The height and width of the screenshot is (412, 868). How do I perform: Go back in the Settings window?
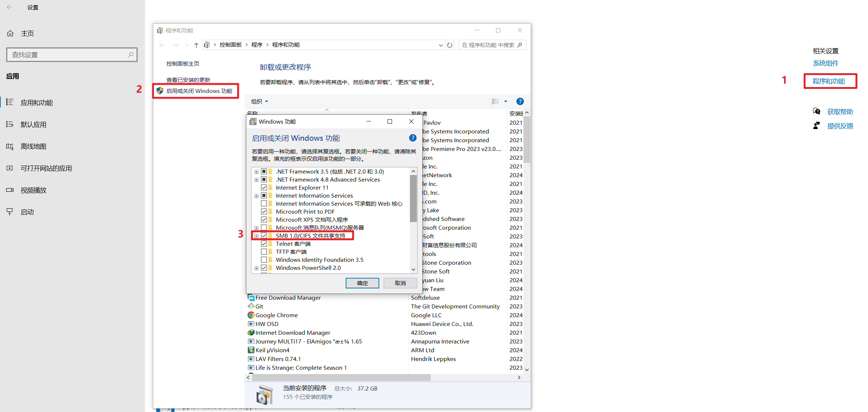click(10, 7)
